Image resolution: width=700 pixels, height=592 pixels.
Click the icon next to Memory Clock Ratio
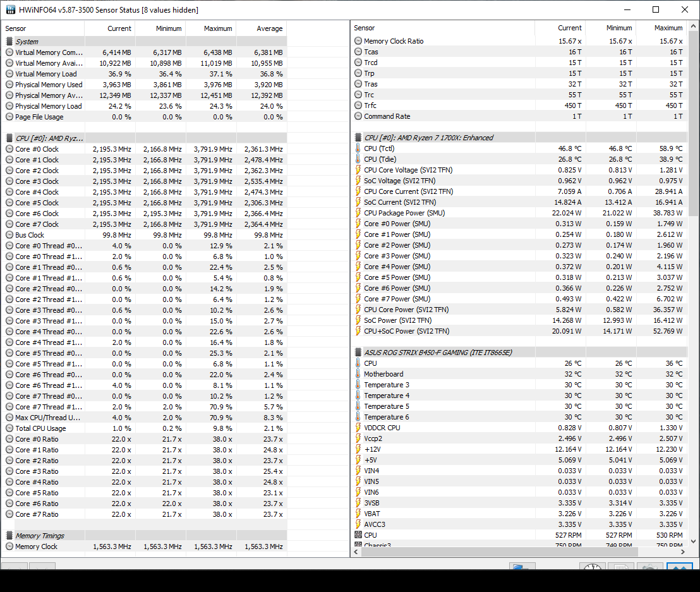click(358, 40)
